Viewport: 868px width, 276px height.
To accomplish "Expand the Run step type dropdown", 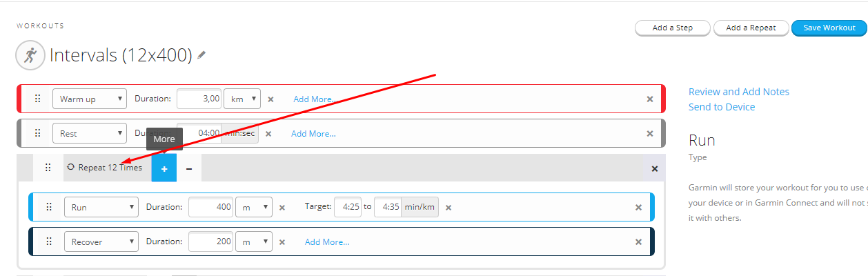I will [x=101, y=207].
